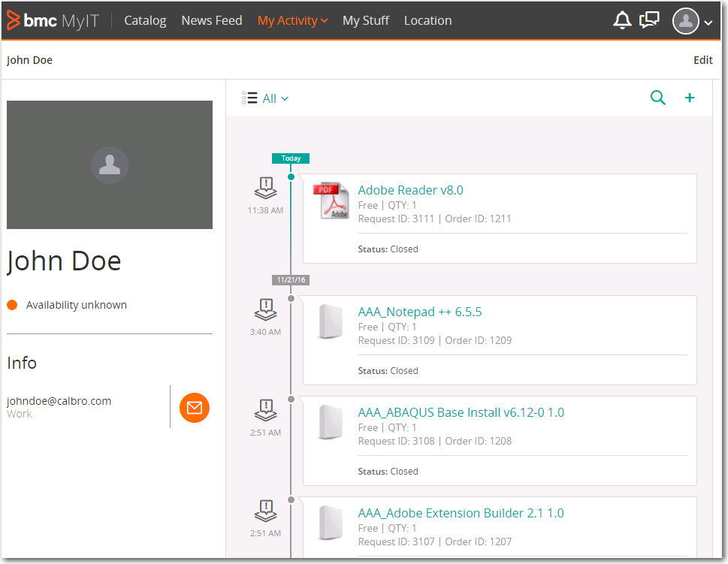Click Request ID: 3108 text
Viewport: 728px width, 564px height.
(x=397, y=441)
